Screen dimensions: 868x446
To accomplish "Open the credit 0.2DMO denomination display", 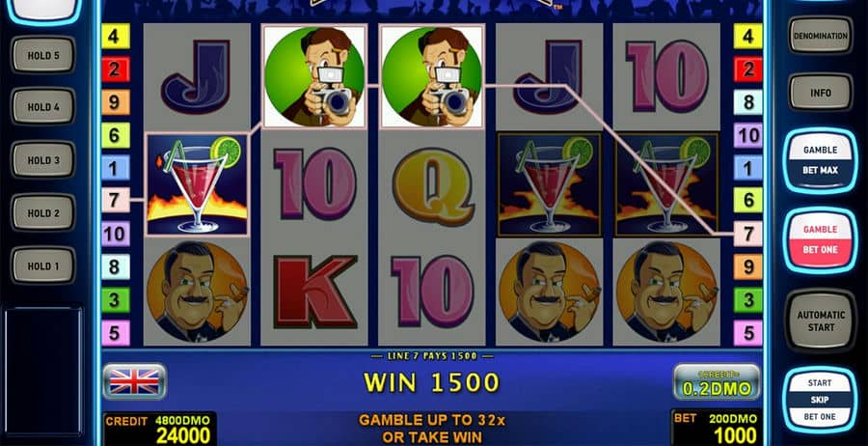I will pos(717,381).
